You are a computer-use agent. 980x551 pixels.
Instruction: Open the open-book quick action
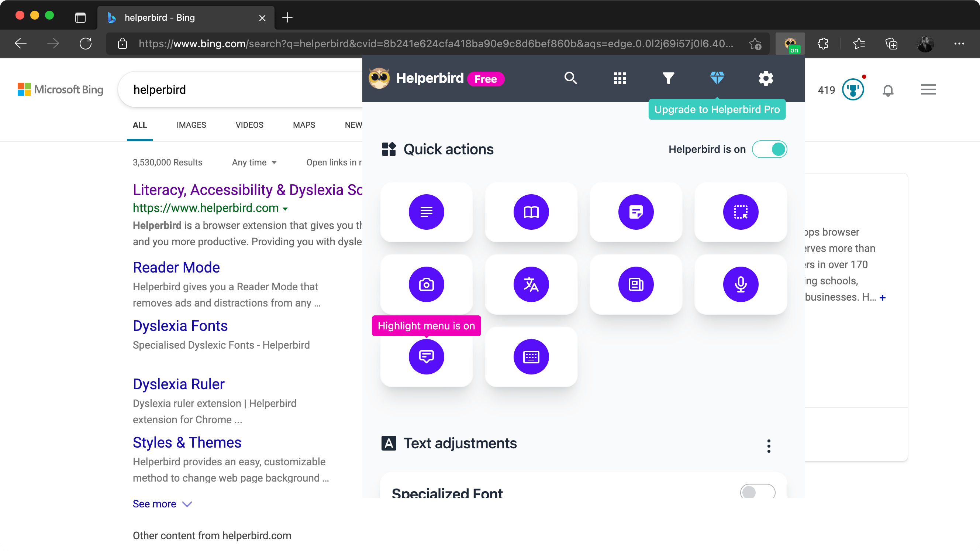tap(531, 212)
